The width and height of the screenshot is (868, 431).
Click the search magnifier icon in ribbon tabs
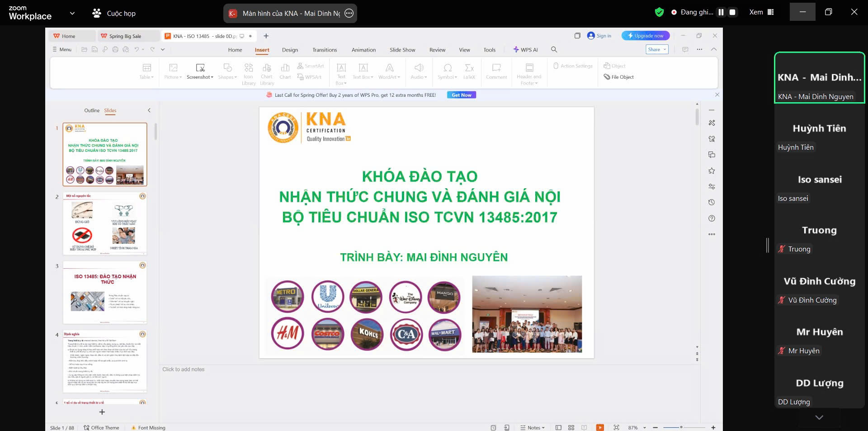[x=554, y=49]
